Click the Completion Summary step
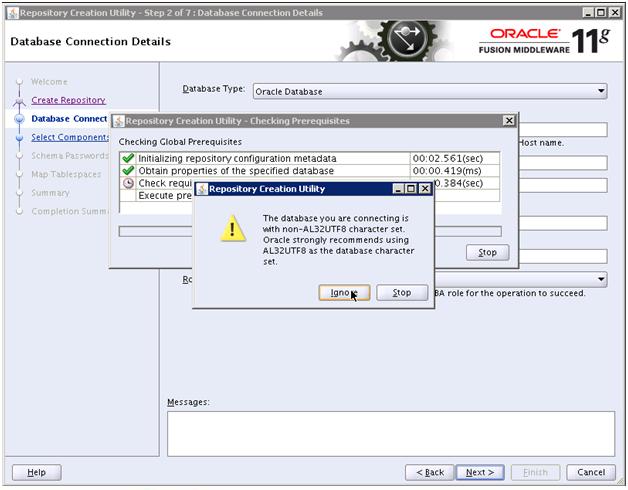The image size is (628, 490). (x=70, y=211)
